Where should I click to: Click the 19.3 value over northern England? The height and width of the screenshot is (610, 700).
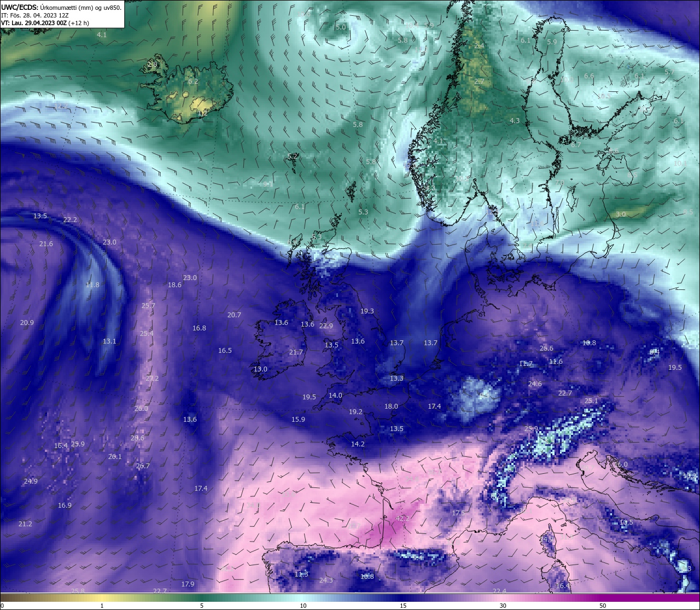pyautogui.click(x=367, y=311)
